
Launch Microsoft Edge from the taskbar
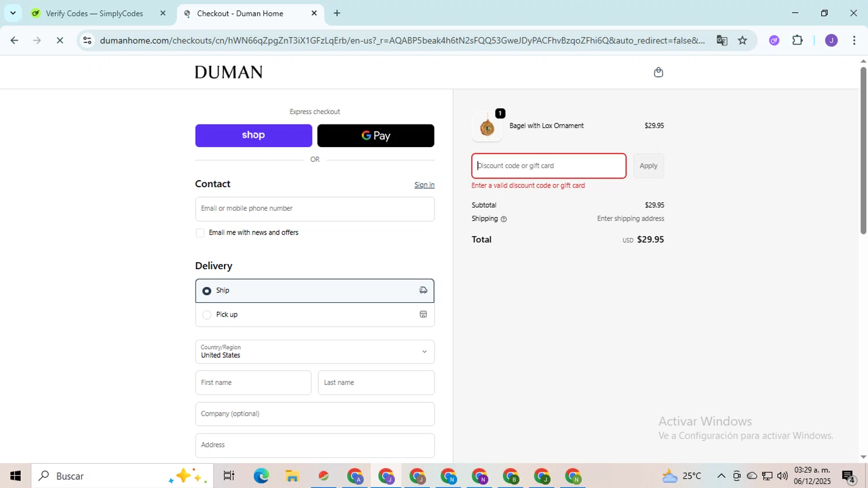point(261,476)
